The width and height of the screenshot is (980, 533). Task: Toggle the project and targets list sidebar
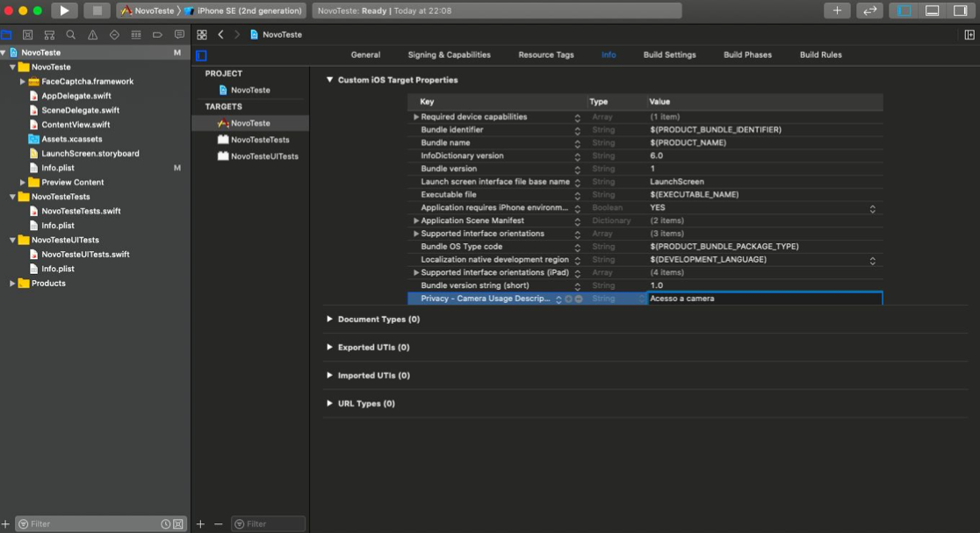[201, 55]
